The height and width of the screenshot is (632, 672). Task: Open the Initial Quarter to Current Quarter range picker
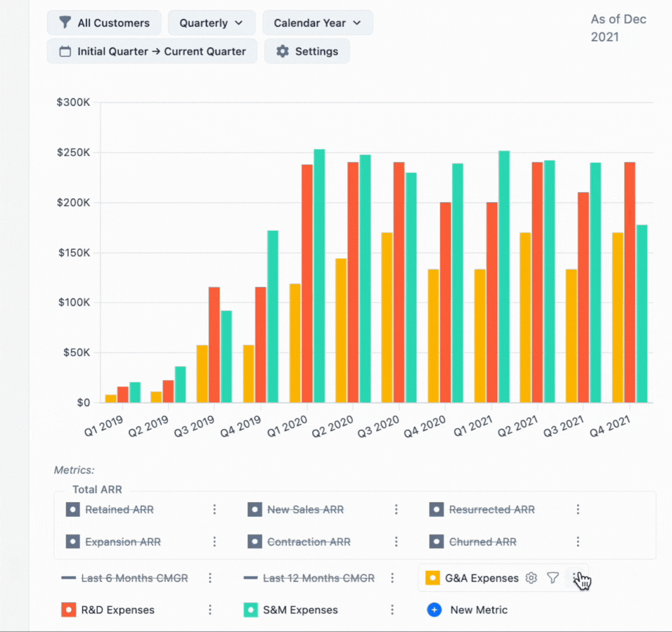[152, 51]
